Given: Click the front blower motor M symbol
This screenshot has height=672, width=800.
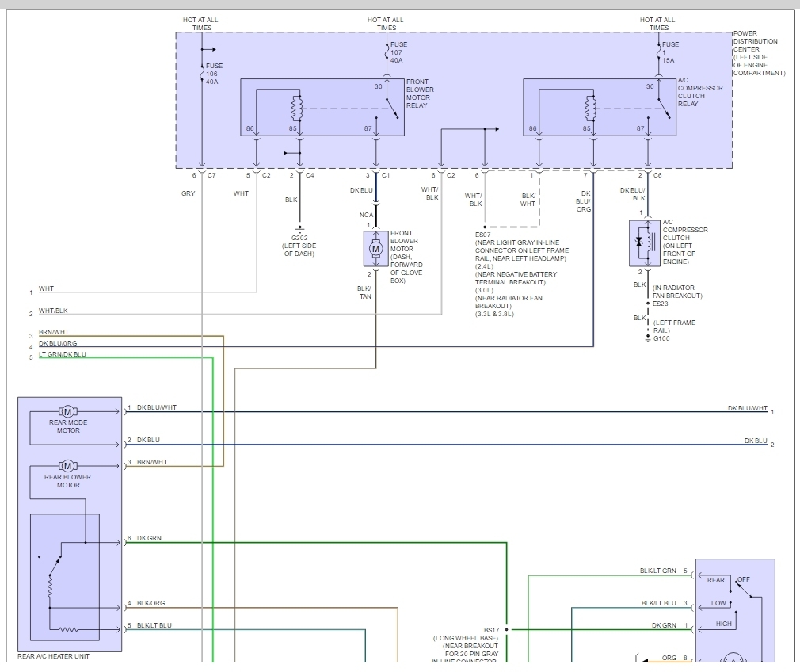Looking at the screenshot, I should pos(376,249).
